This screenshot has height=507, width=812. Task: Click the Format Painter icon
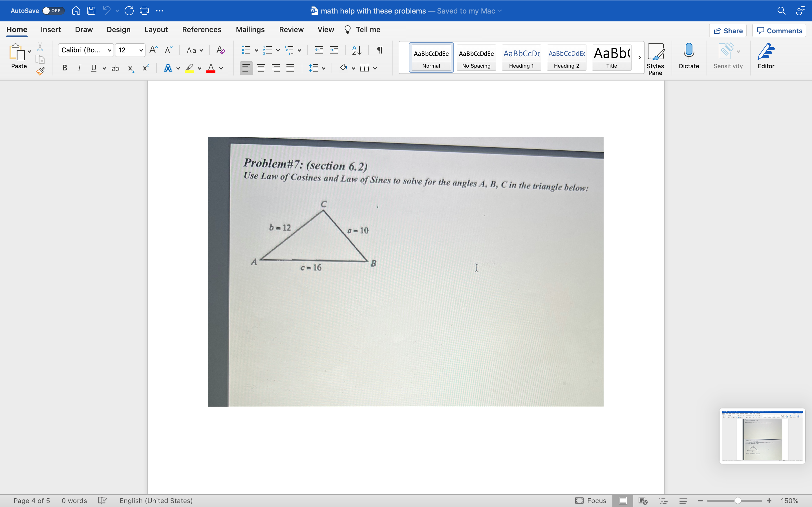click(x=40, y=71)
